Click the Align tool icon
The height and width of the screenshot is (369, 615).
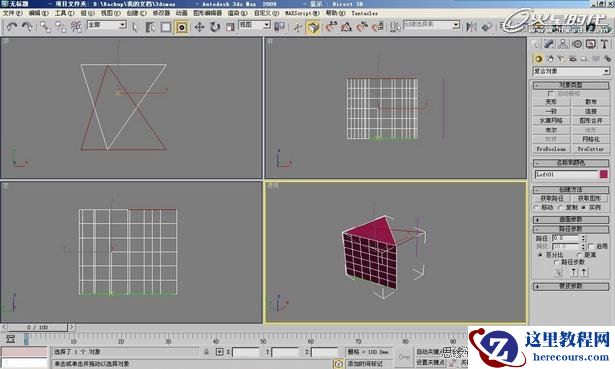tap(487, 27)
